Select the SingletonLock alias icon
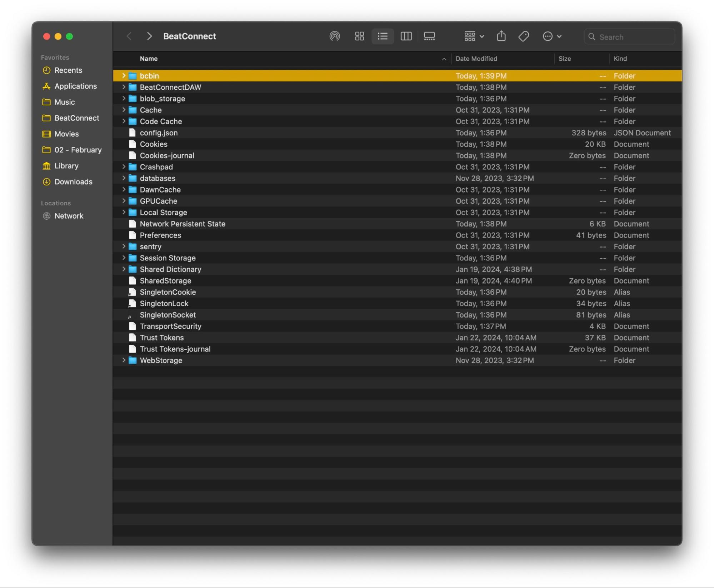The width and height of the screenshot is (714, 588). 132,304
